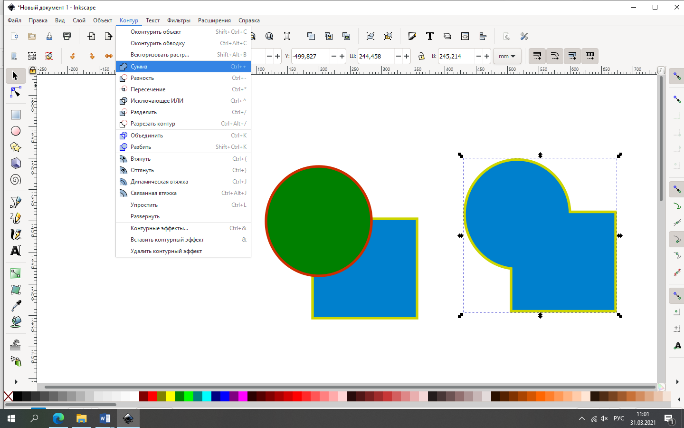Select the Rectangle tool
The width and height of the screenshot is (684, 428).
click(x=16, y=115)
